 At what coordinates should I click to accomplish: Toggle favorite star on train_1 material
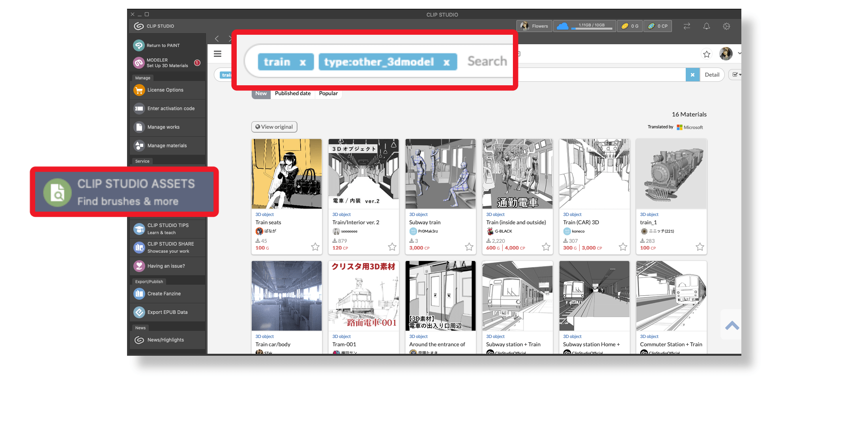pyautogui.click(x=700, y=247)
